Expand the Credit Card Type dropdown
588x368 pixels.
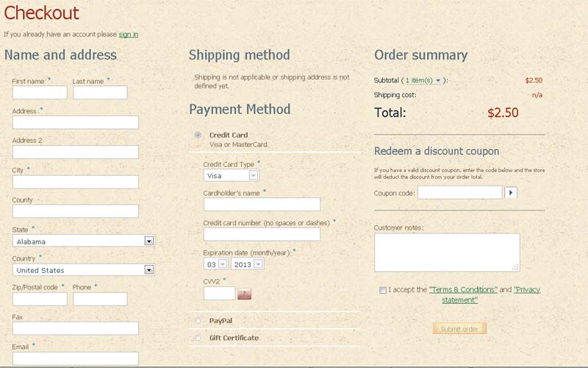coord(231,176)
